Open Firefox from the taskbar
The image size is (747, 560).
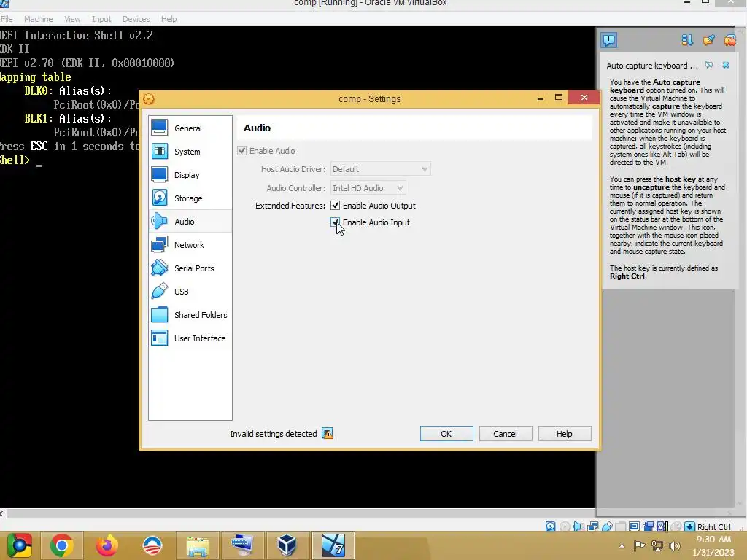pos(107,545)
